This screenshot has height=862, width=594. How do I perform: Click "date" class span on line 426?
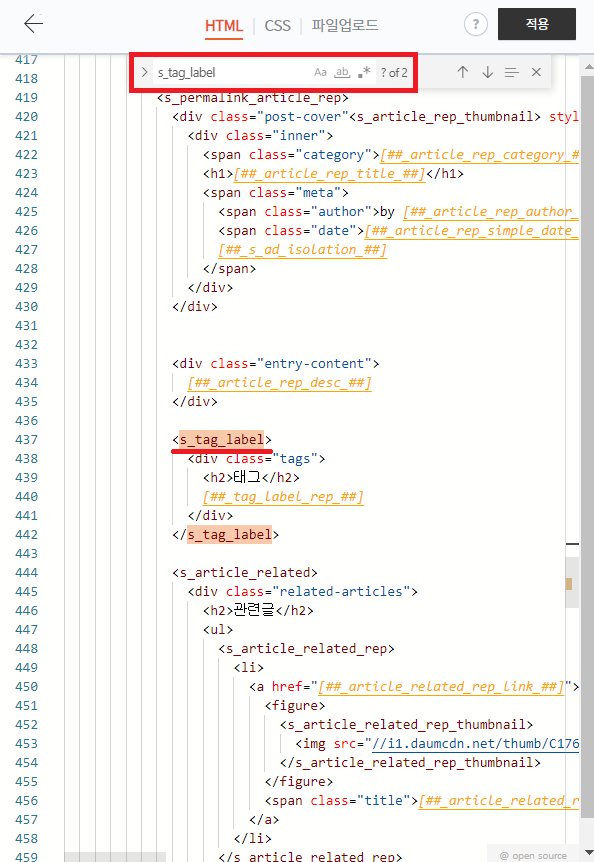point(291,231)
